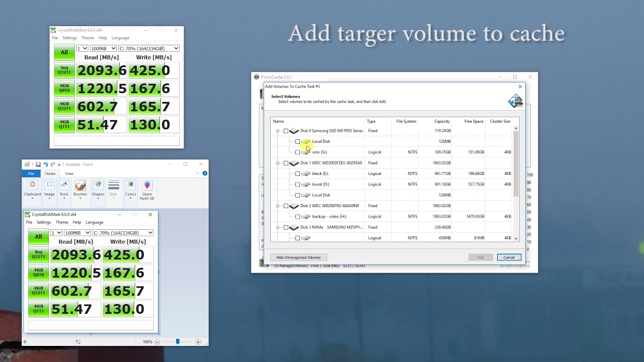This screenshot has height=362, width=644.
Task: Click the Undo arrow in Paint's quick access toolbar
Action: point(45,164)
